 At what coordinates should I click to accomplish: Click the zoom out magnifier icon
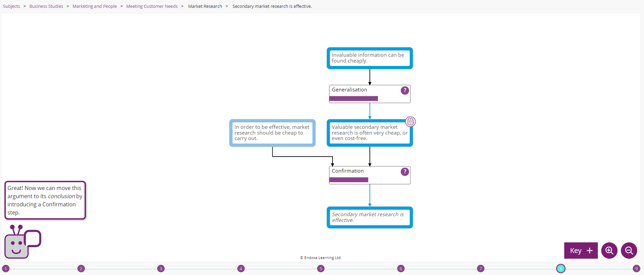tap(629, 251)
